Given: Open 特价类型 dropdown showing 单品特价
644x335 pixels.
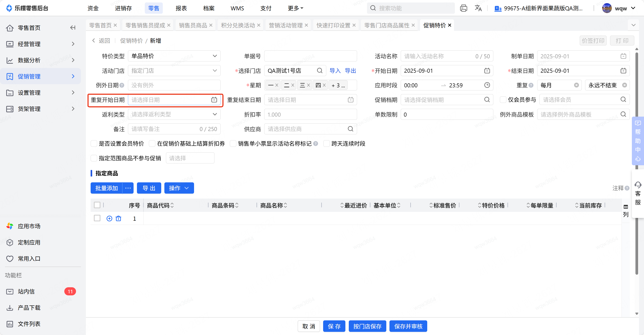Looking at the screenshot, I should [174, 56].
